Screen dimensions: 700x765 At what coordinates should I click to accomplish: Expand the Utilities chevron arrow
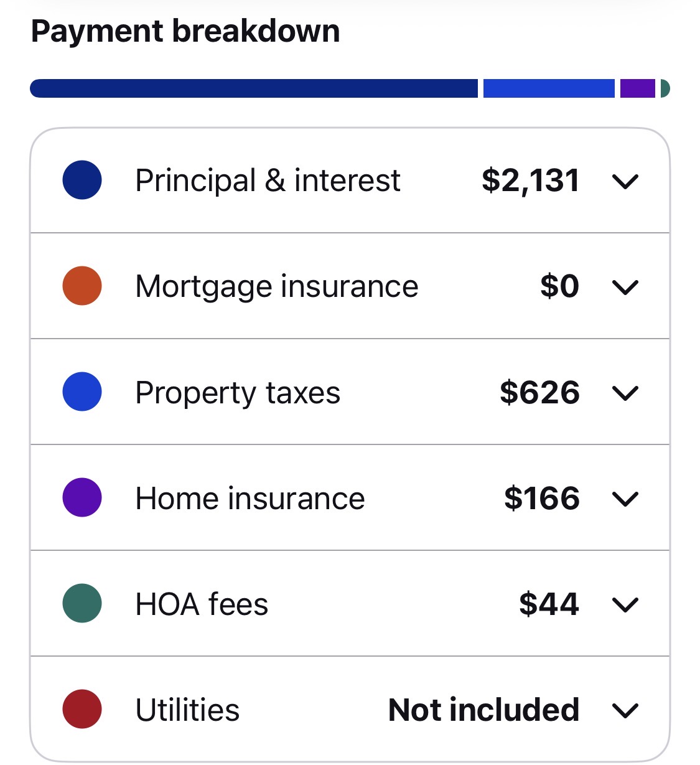[625, 711]
